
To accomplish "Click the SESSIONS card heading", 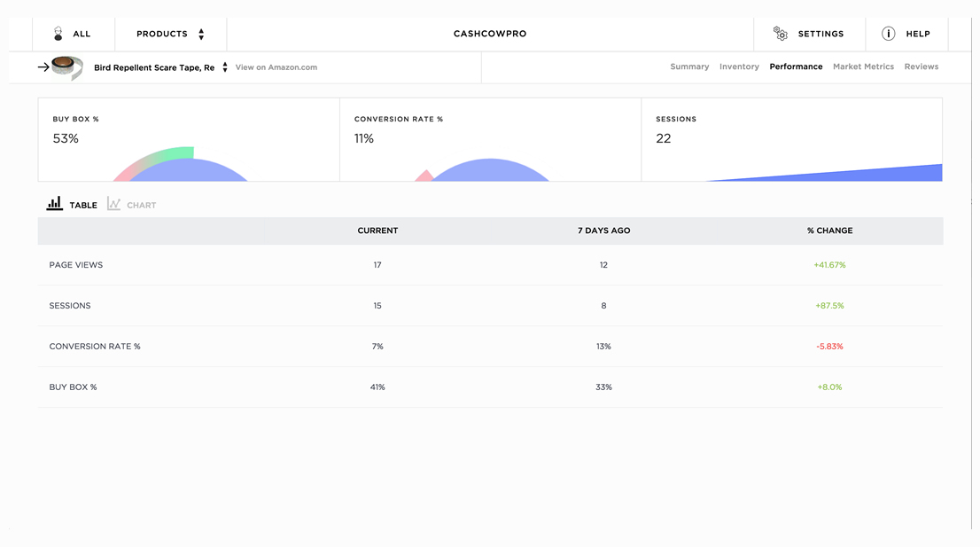I will coord(676,119).
